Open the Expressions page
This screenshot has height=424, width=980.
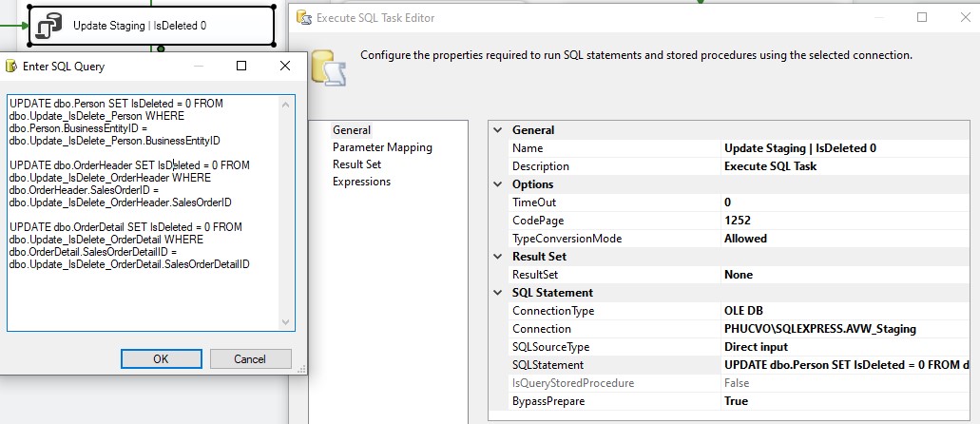[x=361, y=182]
